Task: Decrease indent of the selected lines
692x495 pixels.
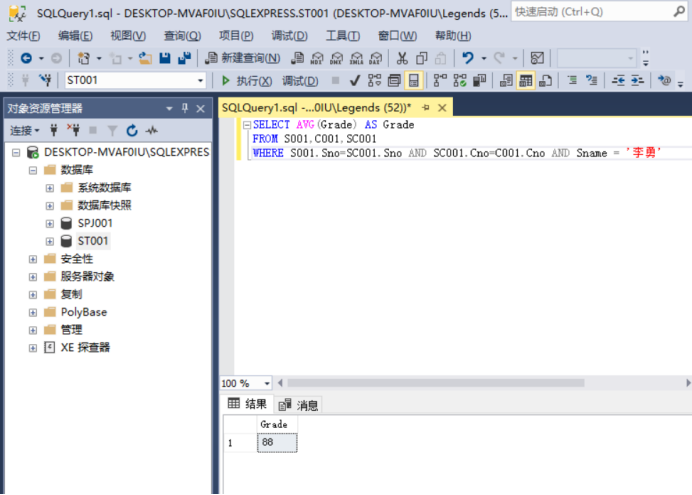Action: point(618,80)
